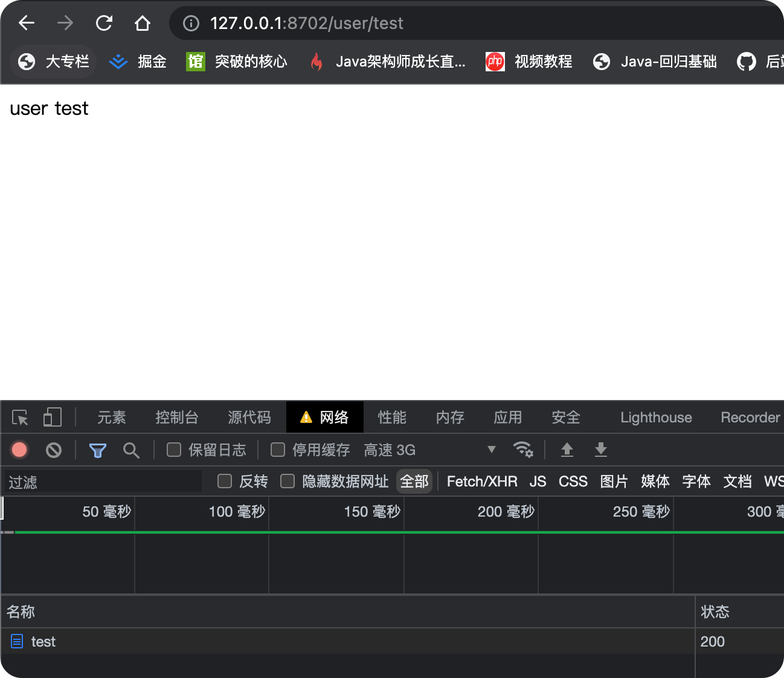Switch to the 内存 tab

coord(450,418)
